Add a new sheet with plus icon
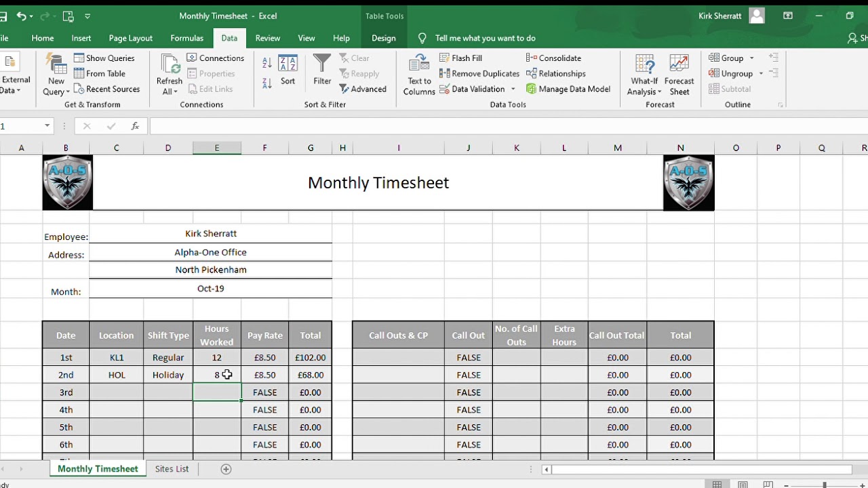868x488 pixels. click(226, 469)
